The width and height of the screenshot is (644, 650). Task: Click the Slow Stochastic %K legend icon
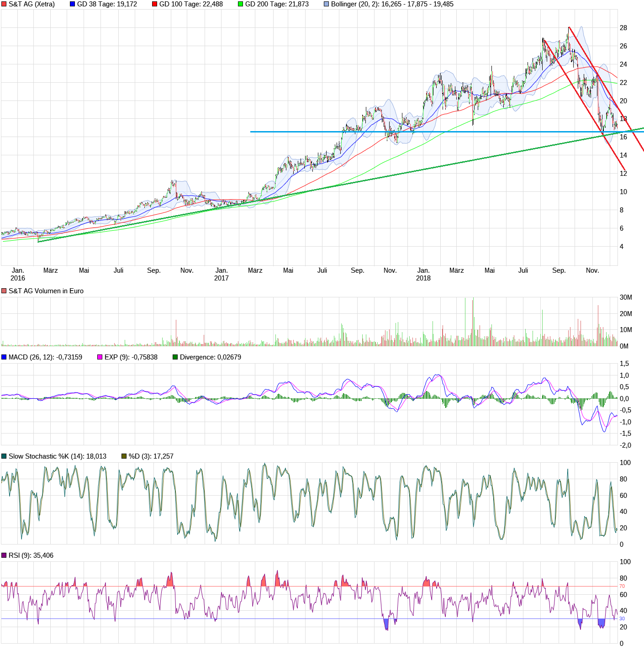4,456
